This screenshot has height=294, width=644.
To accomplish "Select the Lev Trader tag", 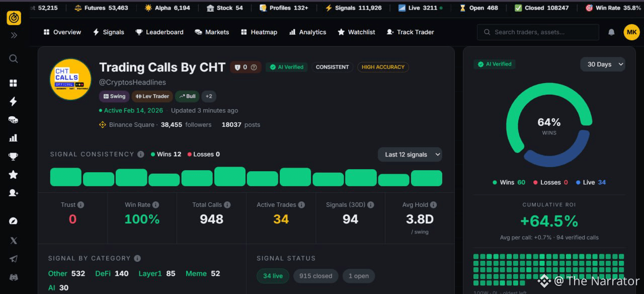I will coord(152,96).
